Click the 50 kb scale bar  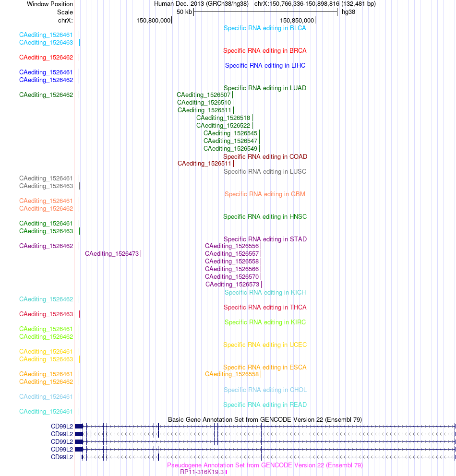pyautogui.click(x=265, y=12)
